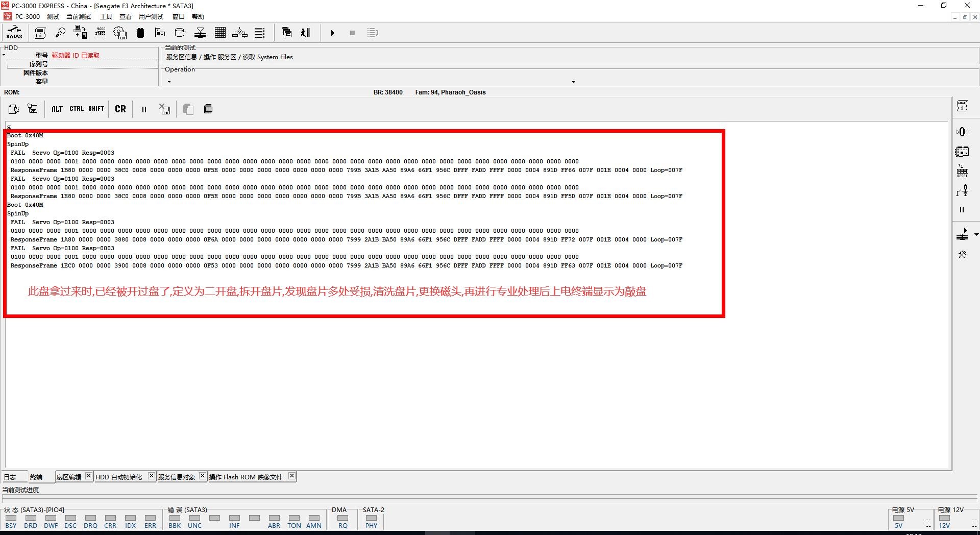Click the switch and capacitor circuit icon
Screen dimensions: 980x535
(962, 191)
